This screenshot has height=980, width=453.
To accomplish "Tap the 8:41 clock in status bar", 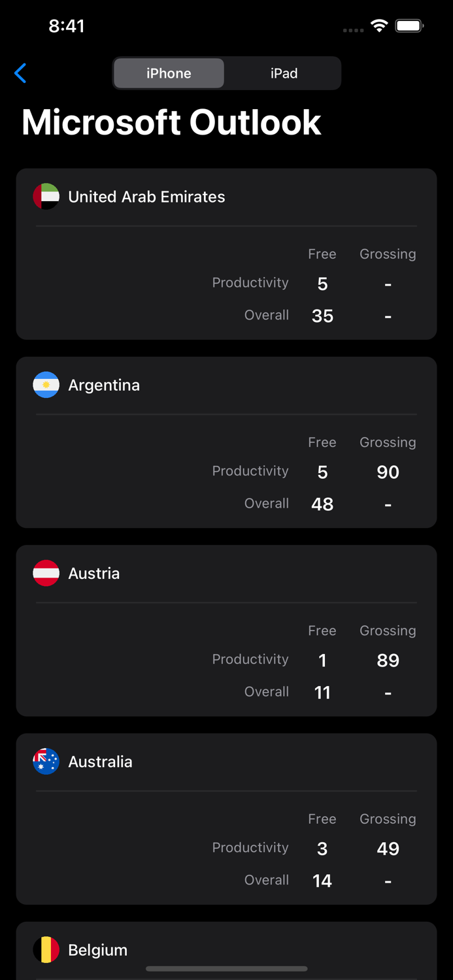I will (67, 26).
